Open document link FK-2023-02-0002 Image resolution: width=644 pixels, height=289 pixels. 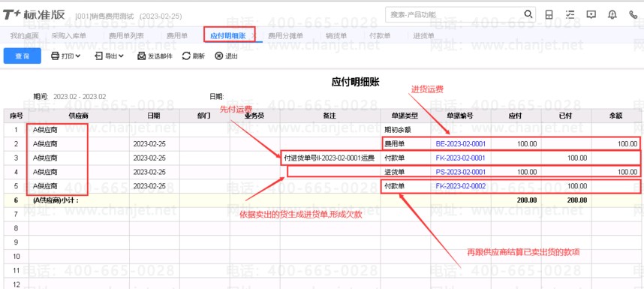(460, 186)
